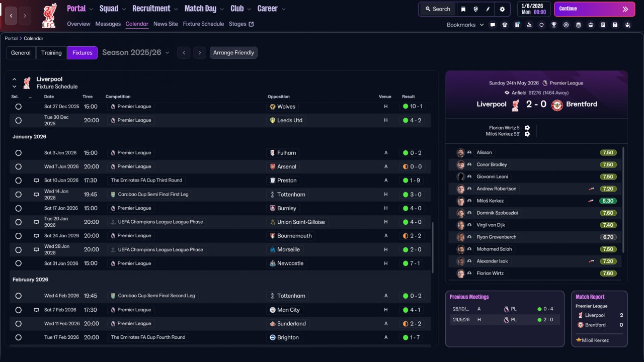Open the speech bubble messages bookmark icon
This screenshot has width=644, height=362.
pos(493,25)
